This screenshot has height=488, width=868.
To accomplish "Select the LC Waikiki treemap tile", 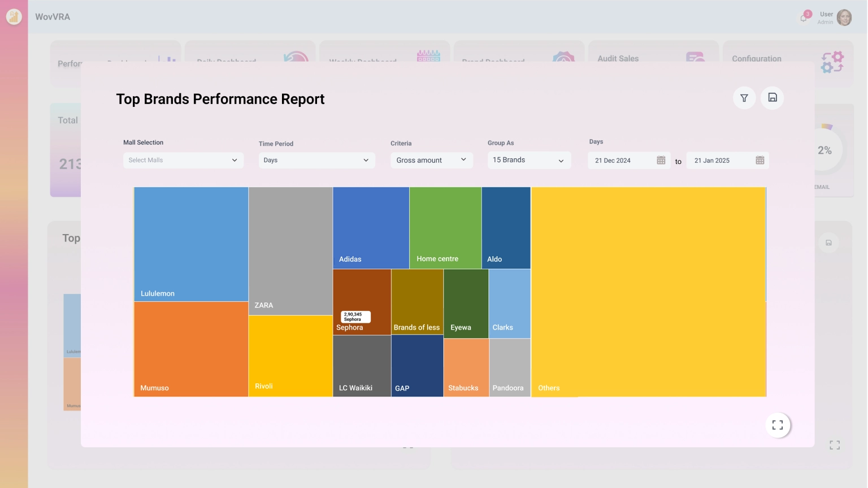I will pos(362,366).
